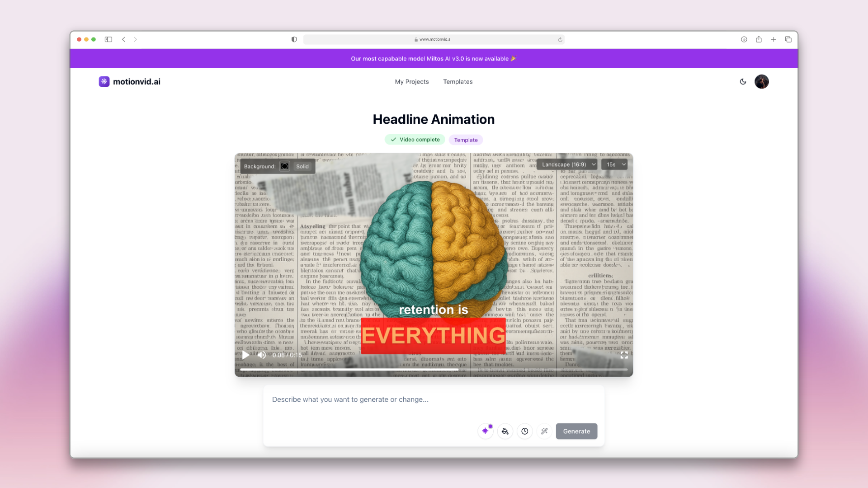This screenshot has height=488, width=868.
Task: Toggle the browser sidebar panel
Action: [108, 39]
